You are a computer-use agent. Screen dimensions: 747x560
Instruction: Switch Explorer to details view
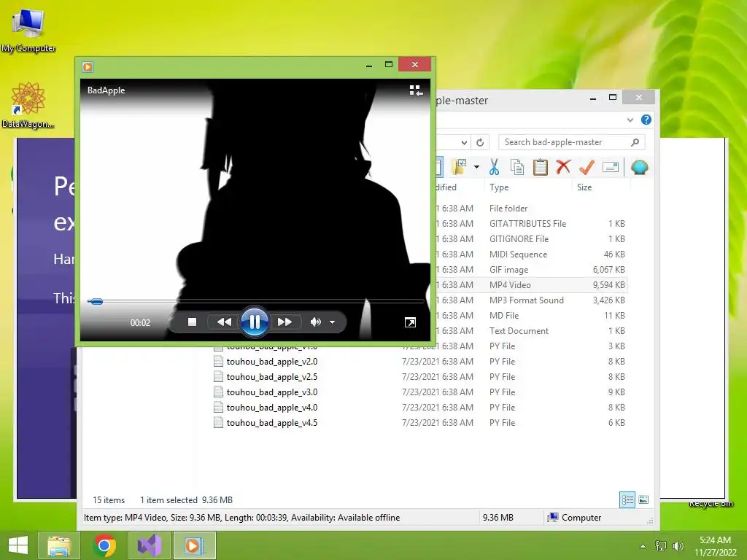627,499
